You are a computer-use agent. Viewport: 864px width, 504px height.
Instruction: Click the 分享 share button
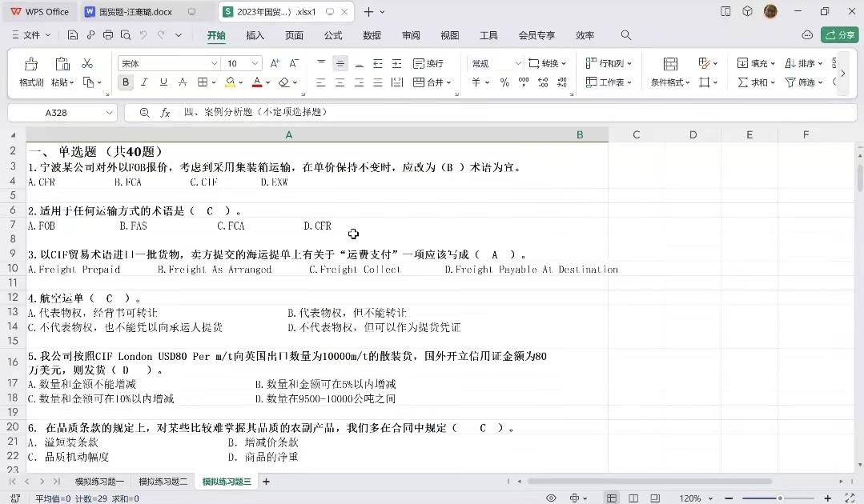pos(840,35)
